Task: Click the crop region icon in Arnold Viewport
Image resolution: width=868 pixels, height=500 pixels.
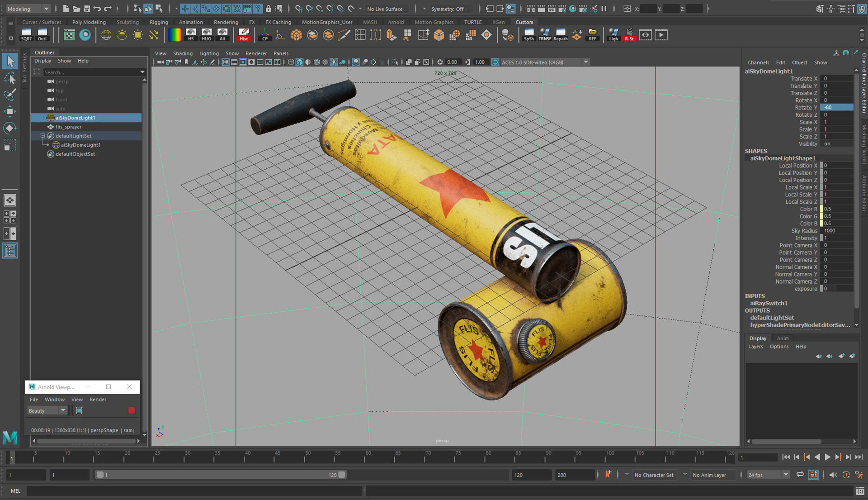Action: (x=79, y=410)
